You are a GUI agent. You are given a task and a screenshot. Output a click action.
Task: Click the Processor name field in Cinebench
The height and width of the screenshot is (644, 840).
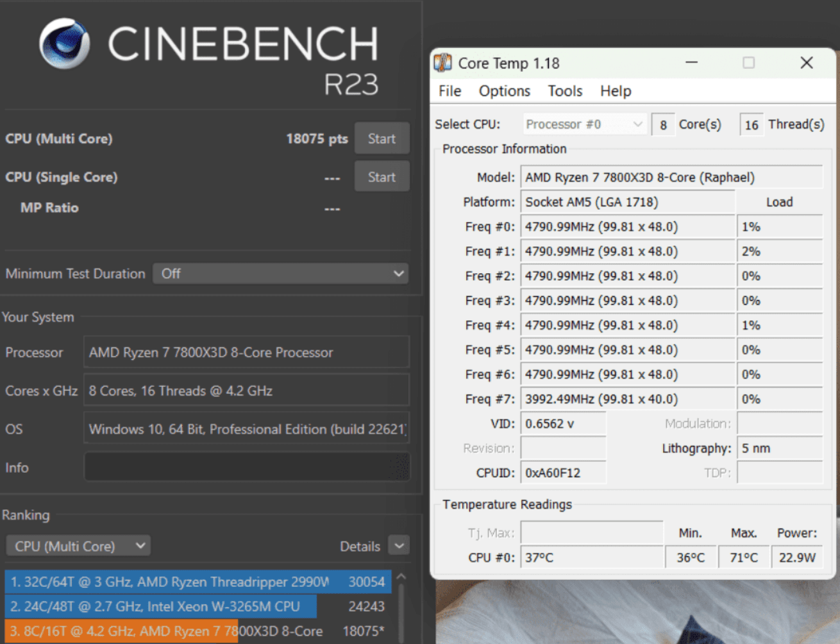click(247, 352)
